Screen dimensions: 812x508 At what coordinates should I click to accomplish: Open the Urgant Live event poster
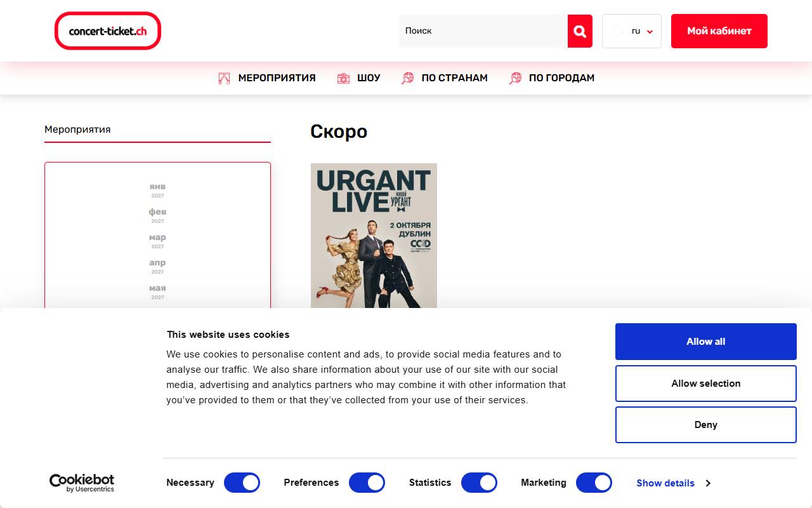tap(374, 236)
